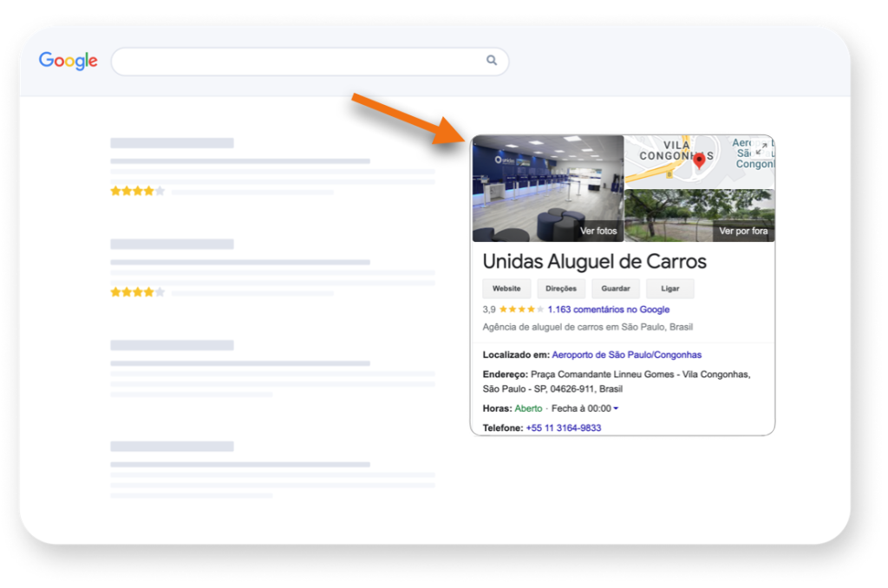Click the magnifying glass search icon
The height and width of the screenshot is (588, 888).
tap(492, 60)
